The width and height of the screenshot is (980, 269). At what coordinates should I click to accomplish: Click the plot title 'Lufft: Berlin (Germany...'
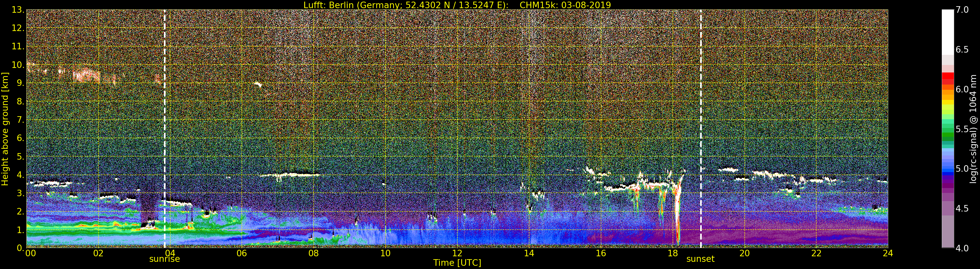pos(457,5)
